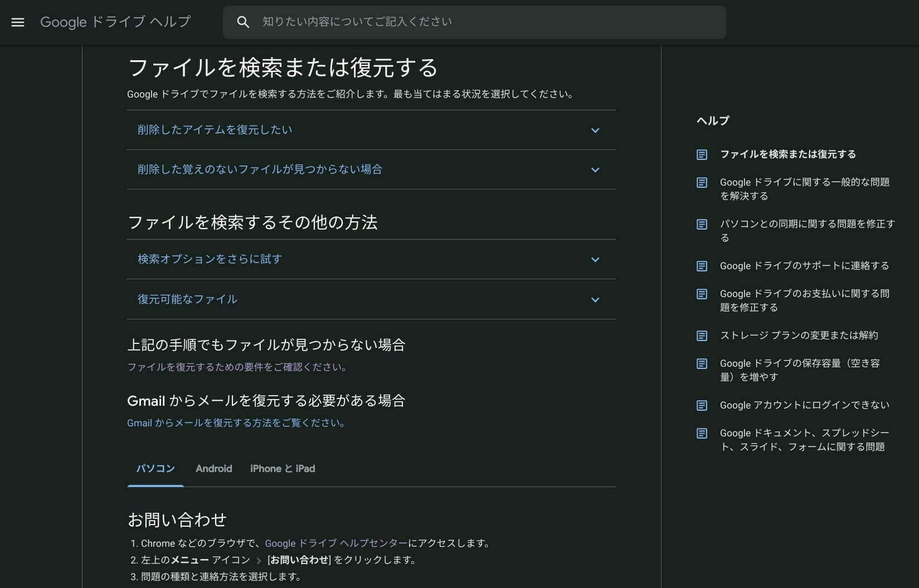Click heading Gmail からメールを復元する必要がある場合
The width and height of the screenshot is (919, 588).
[266, 401]
